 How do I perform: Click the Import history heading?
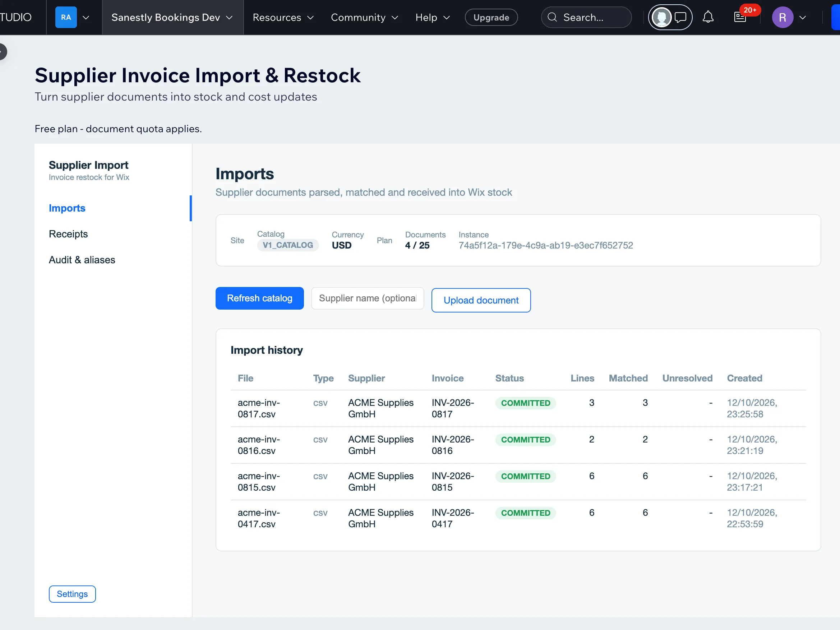point(267,350)
